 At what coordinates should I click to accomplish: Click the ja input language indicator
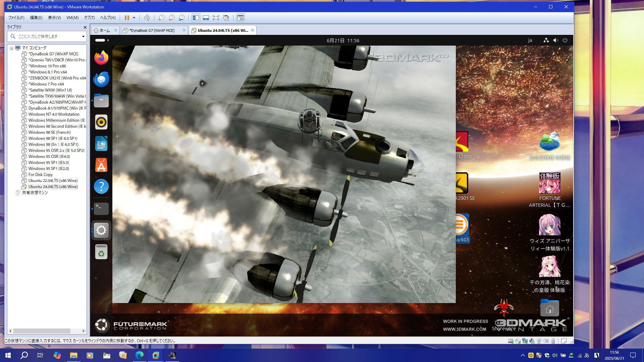tap(530, 40)
